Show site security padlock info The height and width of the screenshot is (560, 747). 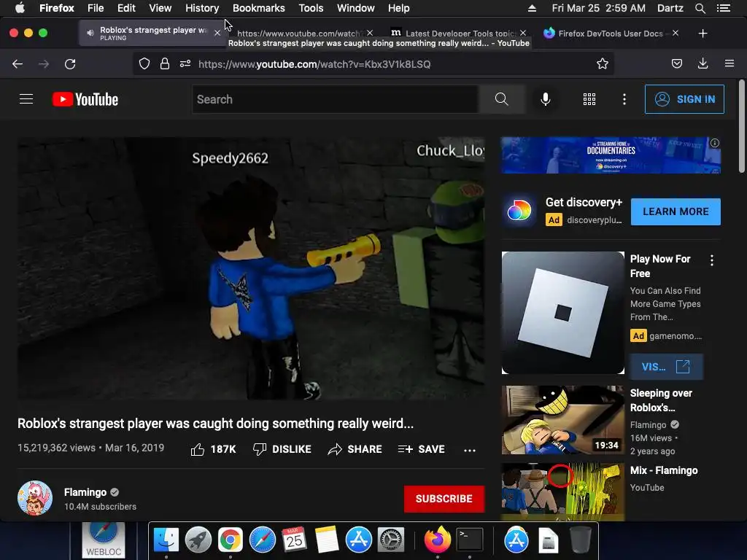(165, 64)
